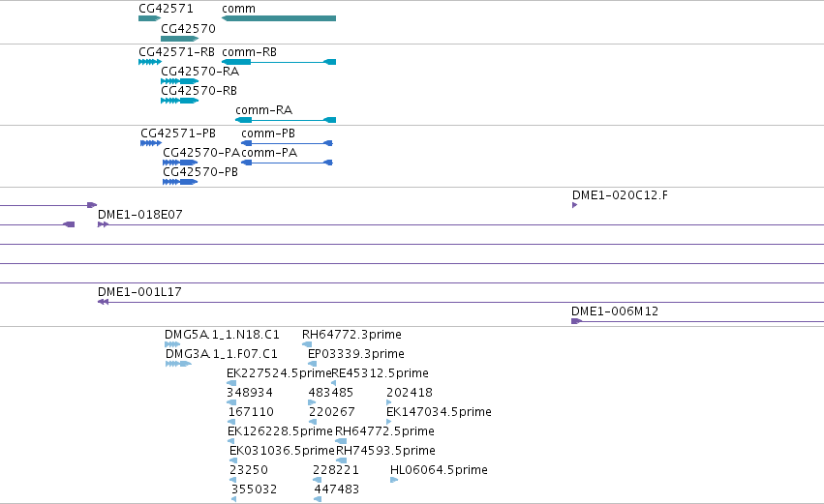Click the DME1-006M12 clone start glyph
The image size is (824, 504).
[x=576, y=321]
